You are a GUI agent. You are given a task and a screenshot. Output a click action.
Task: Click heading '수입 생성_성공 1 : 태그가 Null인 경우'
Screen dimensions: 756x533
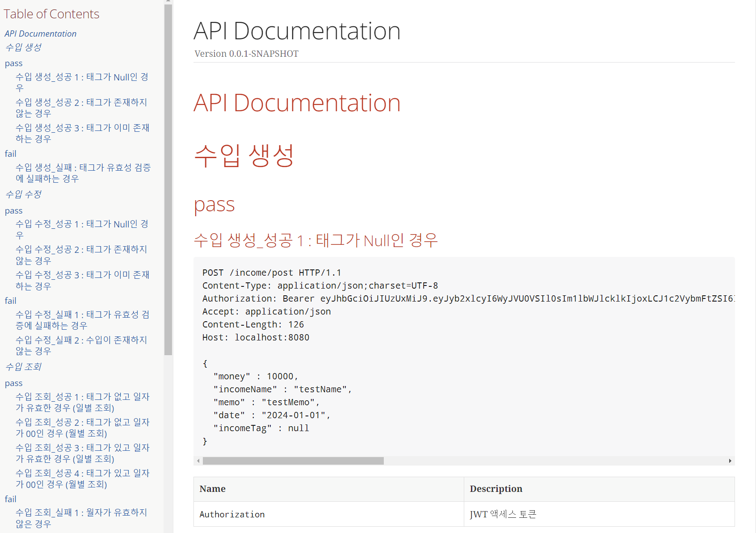coord(315,240)
